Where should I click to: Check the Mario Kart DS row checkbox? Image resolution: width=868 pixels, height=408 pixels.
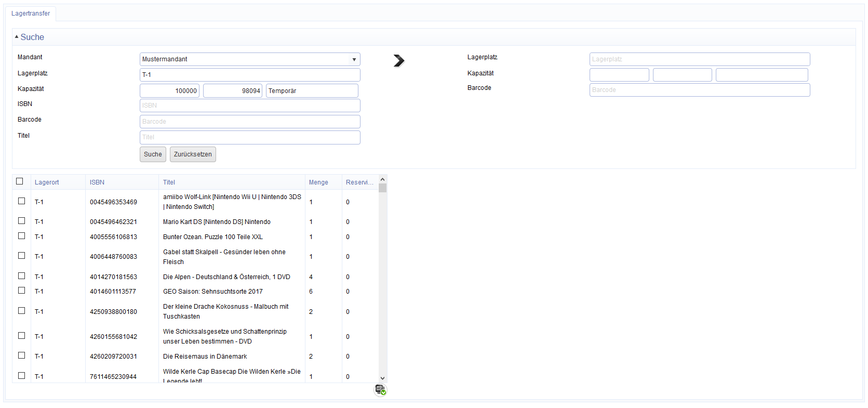(22, 221)
